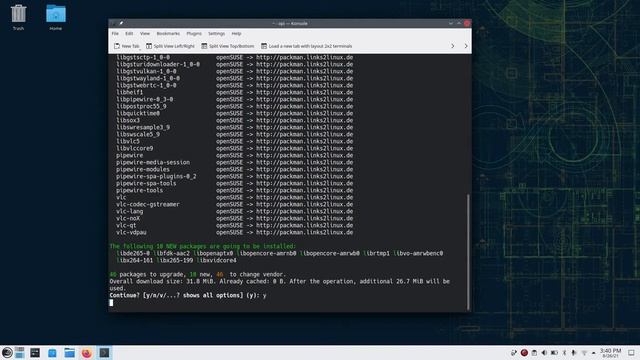Screen dimensions: 640x360
Task: Maximize the Konsole window
Action: pos(459,23)
